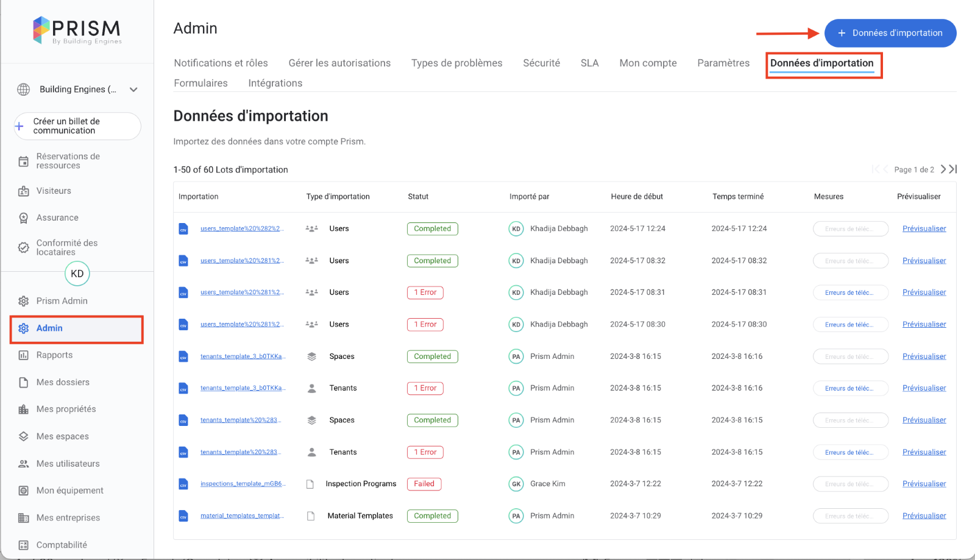Open Réservations de ressources calendar icon
The image size is (975, 560).
[x=23, y=161]
